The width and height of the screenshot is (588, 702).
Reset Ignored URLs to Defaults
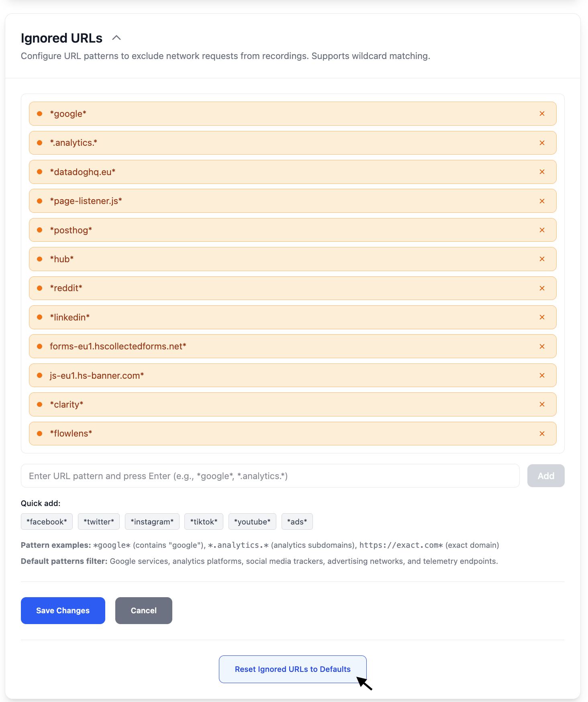click(x=292, y=669)
